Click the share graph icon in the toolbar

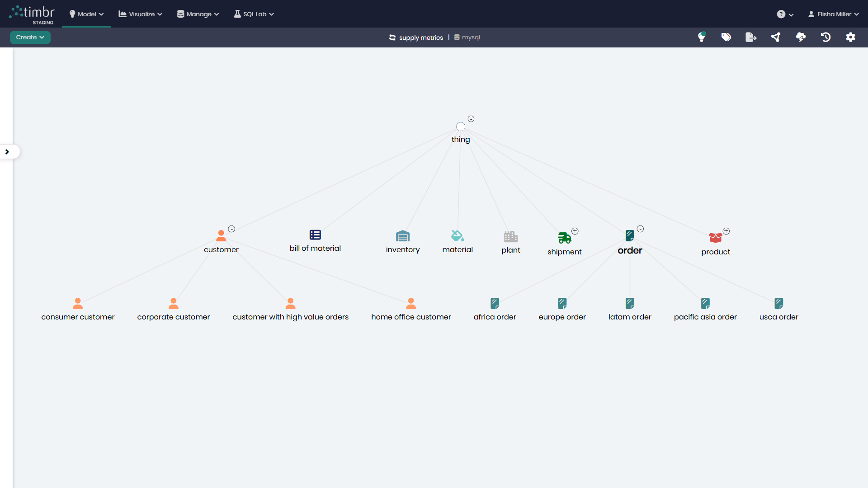tap(776, 37)
